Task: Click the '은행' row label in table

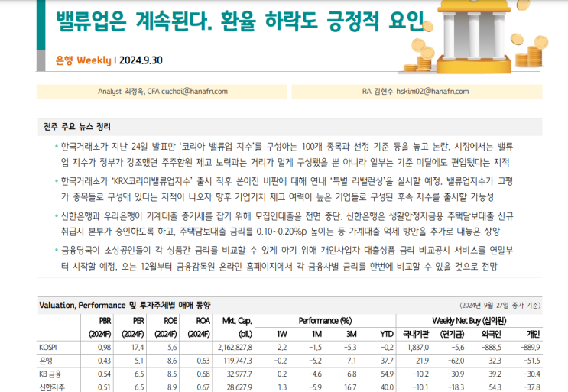Action: click(46, 361)
